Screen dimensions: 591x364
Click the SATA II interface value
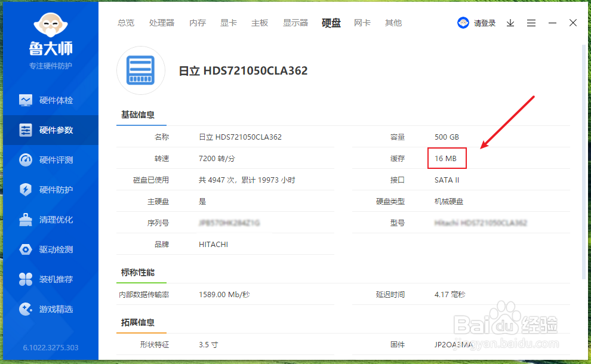click(x=447, y=180)
